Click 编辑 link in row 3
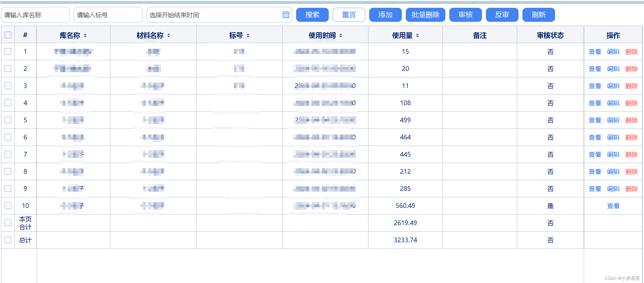The image size is (644, 283). pyautogui.click(x=613, y=86)
